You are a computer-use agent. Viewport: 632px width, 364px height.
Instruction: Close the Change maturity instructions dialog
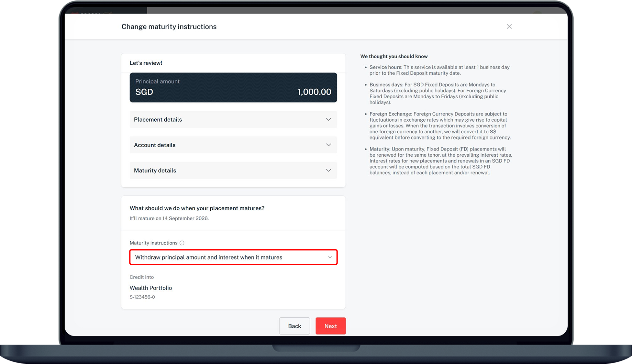coord(509,27)
